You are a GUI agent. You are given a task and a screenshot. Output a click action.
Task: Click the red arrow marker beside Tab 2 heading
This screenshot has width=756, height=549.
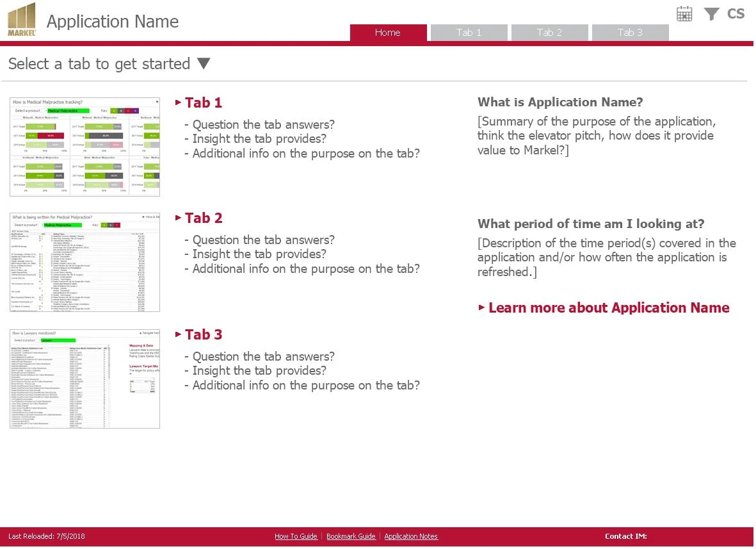pos(178,218)
